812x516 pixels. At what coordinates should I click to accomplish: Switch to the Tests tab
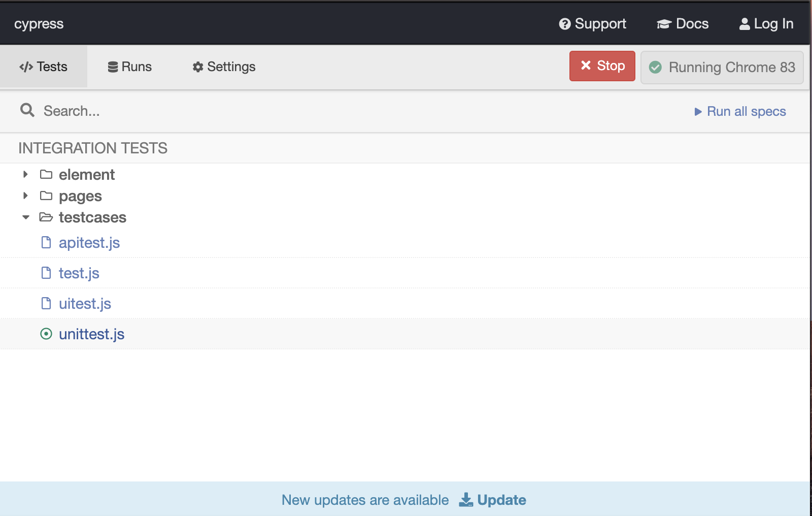tap(44, 67)
